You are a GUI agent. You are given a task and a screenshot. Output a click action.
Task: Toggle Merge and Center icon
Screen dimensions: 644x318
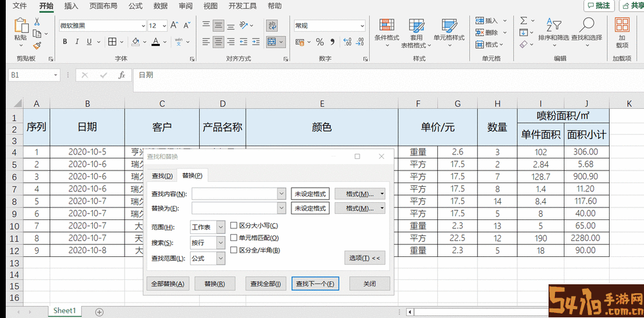tap(271, 41)
